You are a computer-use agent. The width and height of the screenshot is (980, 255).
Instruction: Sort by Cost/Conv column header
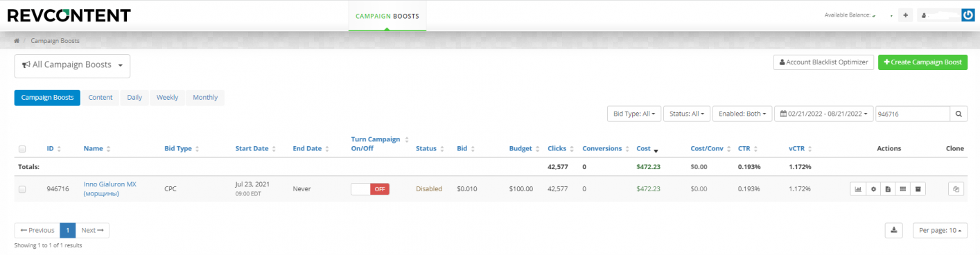[710, 148]
